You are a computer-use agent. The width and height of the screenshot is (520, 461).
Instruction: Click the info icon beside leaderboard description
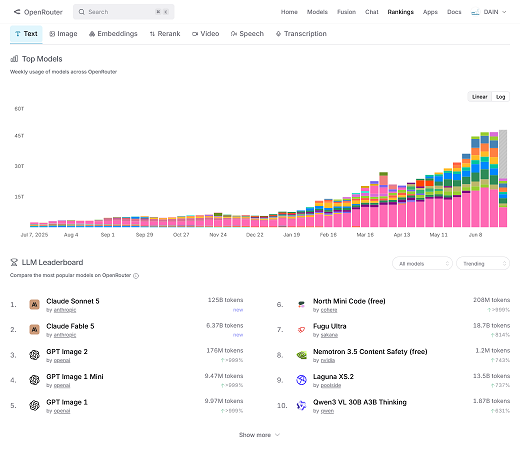[x=136, y=276]
